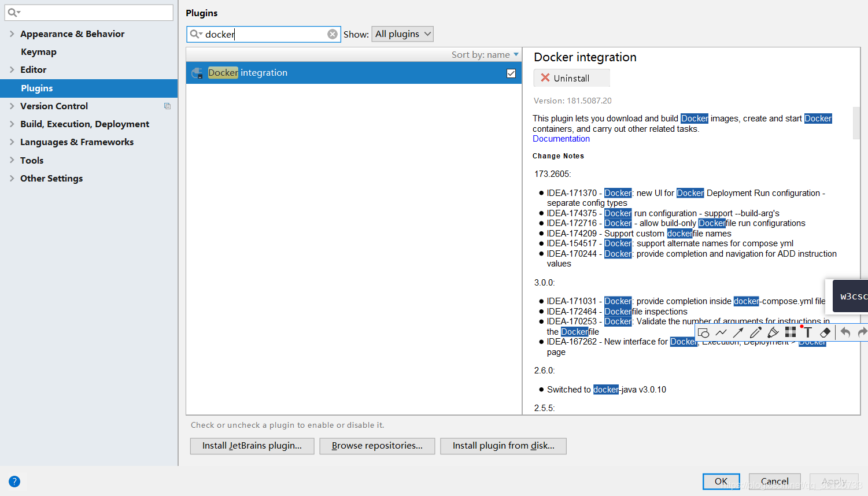Click the red X Uninstall icon
The image size is (868, 496).
pyautogui.click(x=545, y=77)
